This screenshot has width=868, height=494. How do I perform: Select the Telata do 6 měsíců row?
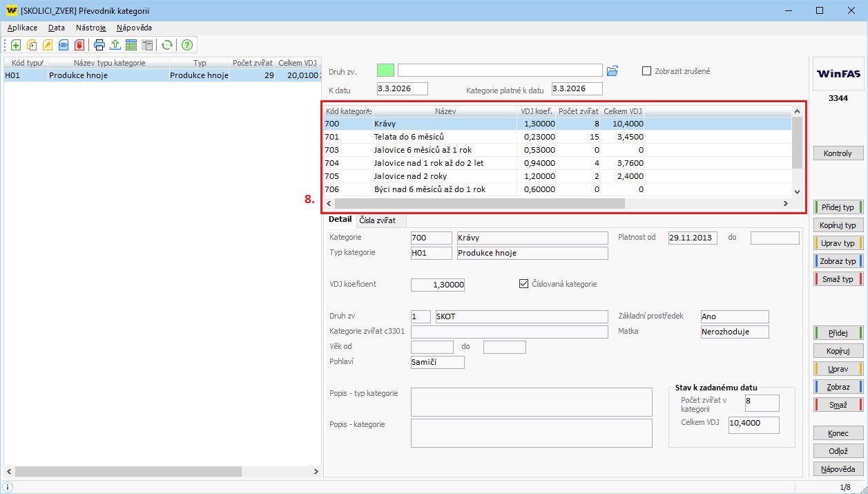409,137
